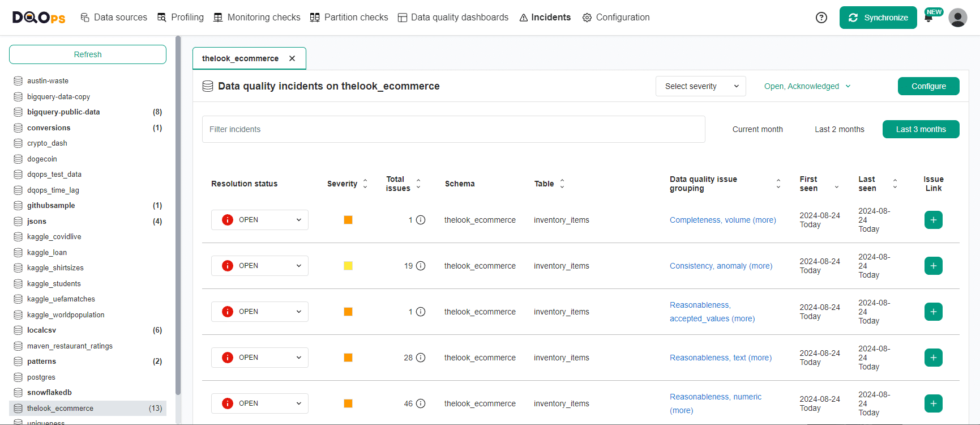The image size is (980, 425).
Task: Sort incidents by Last seen arrows
Action: 895,184
